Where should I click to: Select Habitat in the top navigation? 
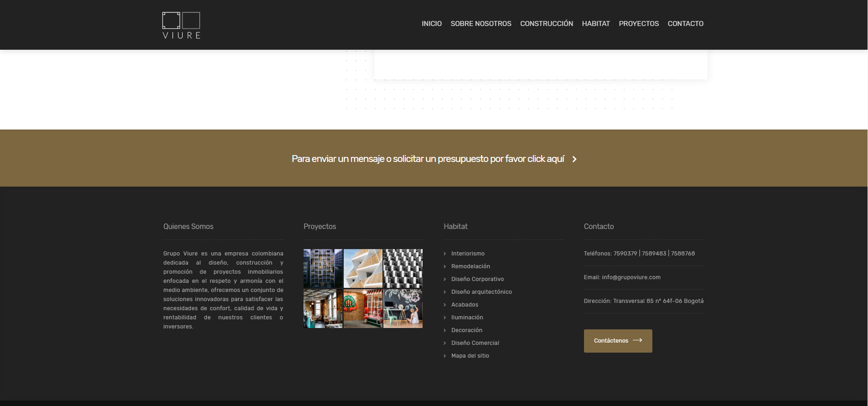pyautogui.click(x=596, y=24)
